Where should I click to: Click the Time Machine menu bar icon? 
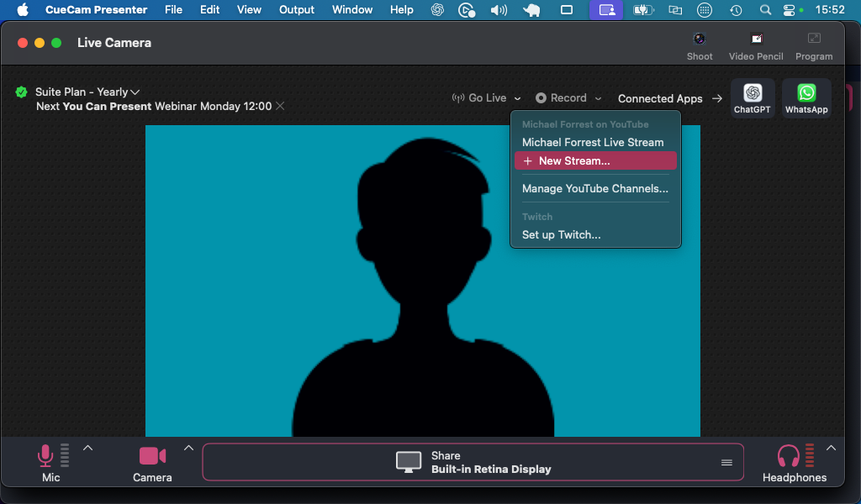736,10
